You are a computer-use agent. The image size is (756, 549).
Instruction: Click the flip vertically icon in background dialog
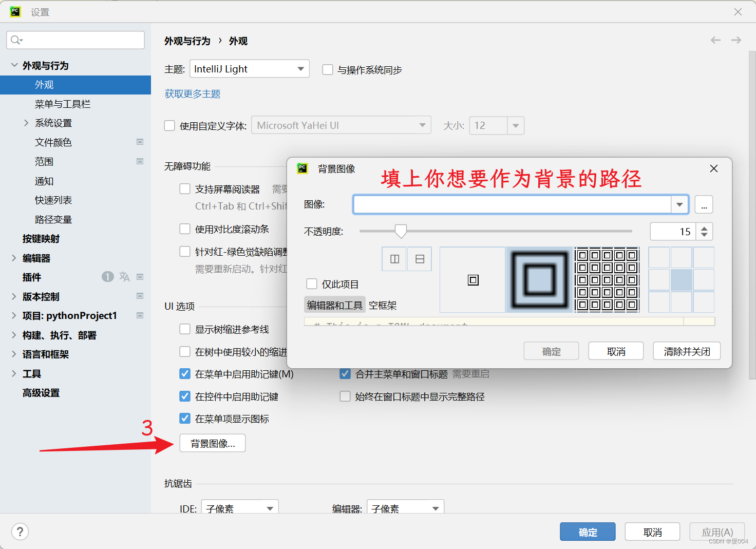click(420, 259)
